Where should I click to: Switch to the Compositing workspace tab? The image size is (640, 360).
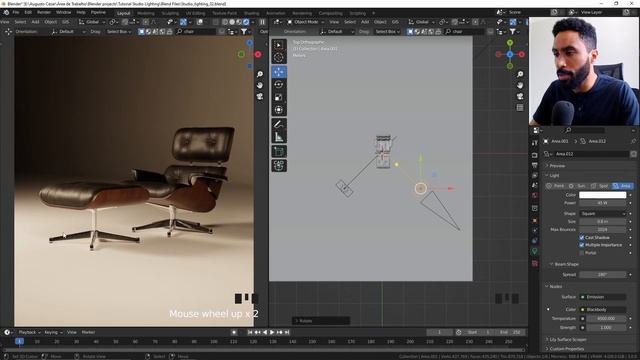330,13
